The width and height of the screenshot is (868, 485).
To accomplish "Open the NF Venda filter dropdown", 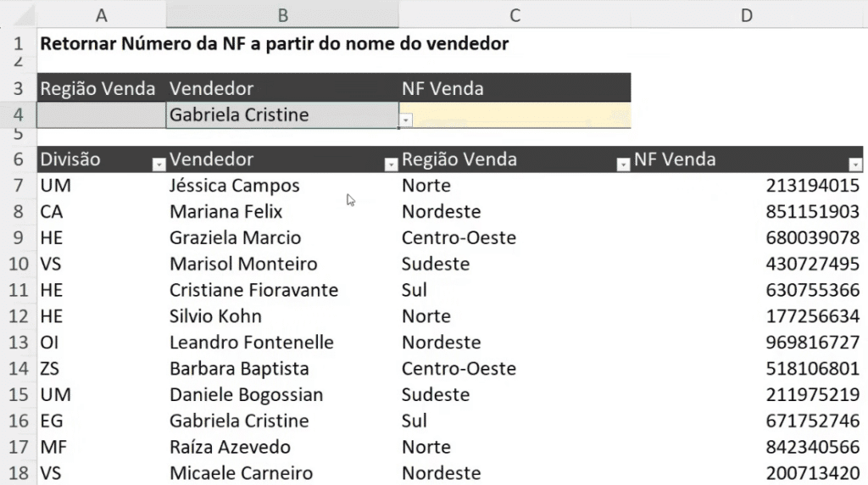I will point(855,165).
